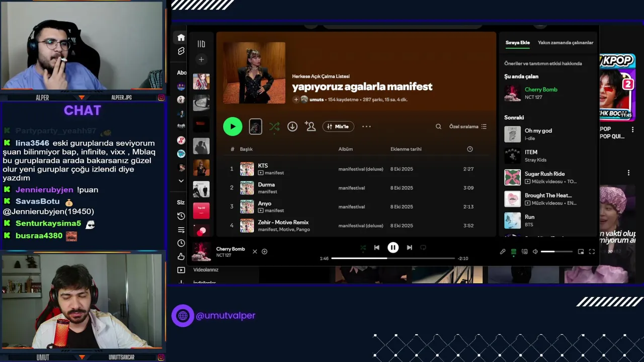644x362 pixels.
Task: Open the playlist preview card next to Play
Action: pos(256,127)
